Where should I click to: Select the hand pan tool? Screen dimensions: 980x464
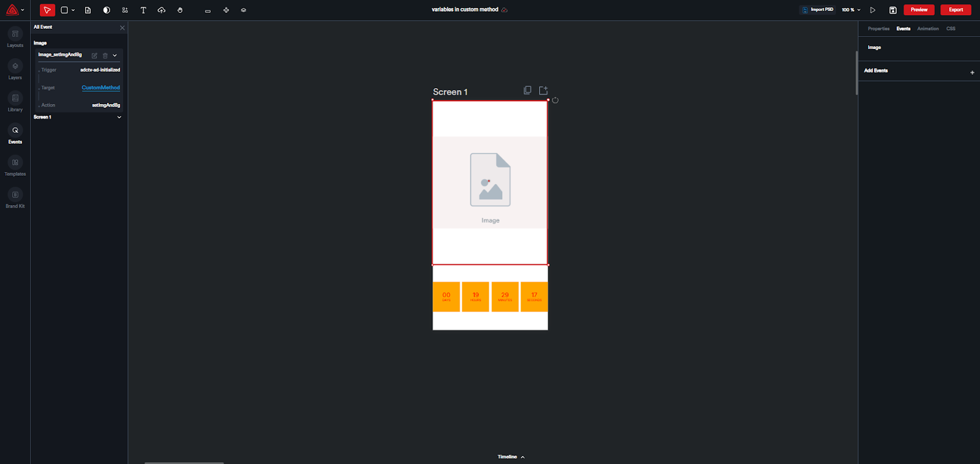coord(180,10)
